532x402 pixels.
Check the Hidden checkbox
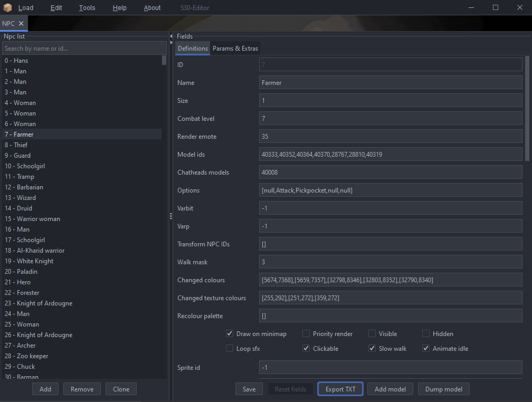coord(426,333)
